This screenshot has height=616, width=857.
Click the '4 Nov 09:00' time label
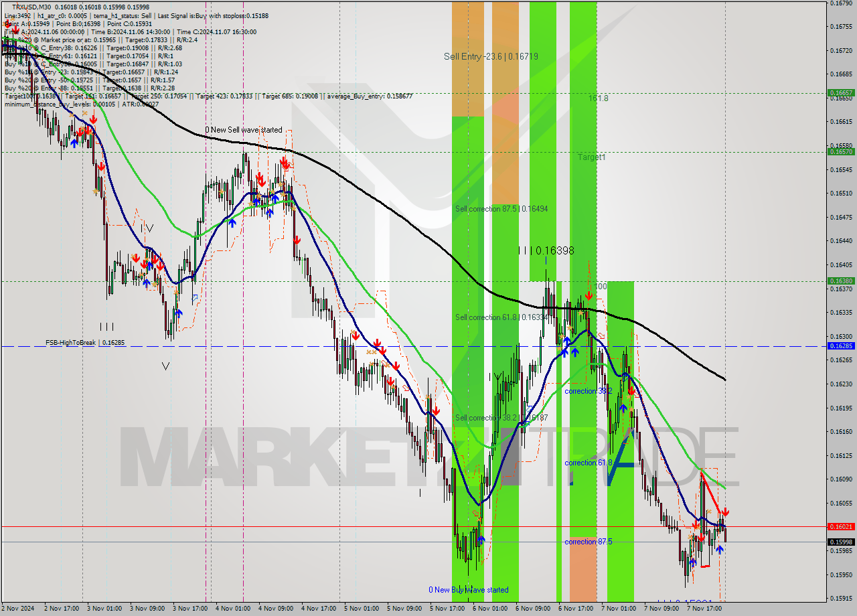[276, 609]
